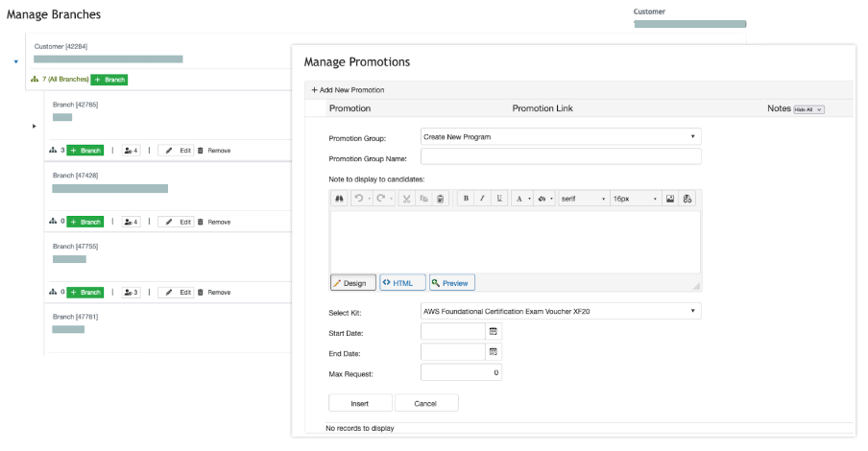This screenshot has width=868, height=451.
Task: Click the Promotion Group Name field
Action: click(561, 156)
